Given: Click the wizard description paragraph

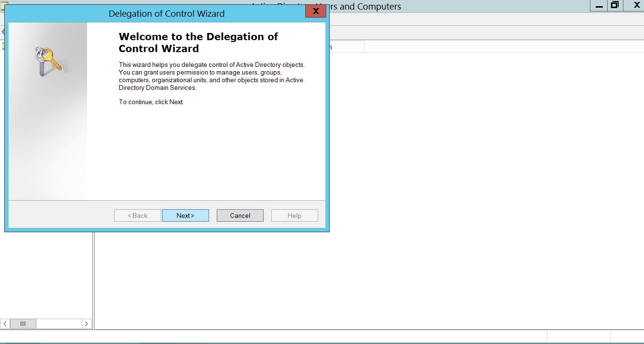Looking at the screenshot, I should pyautogui.click(x=211, y=76).
